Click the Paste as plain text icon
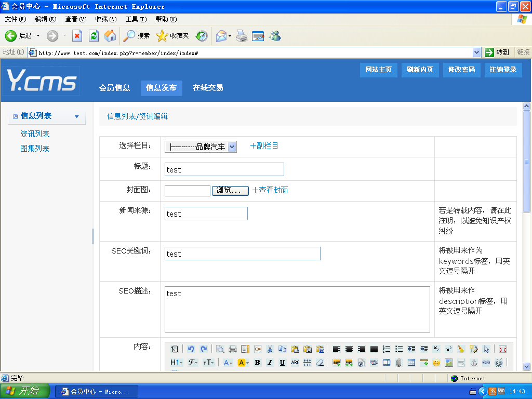Viewport: 532px width, 399px height. [x=308, y=349]
